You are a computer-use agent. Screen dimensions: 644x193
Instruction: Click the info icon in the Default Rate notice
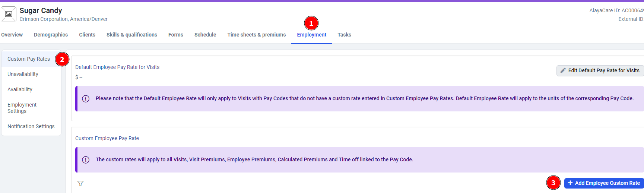point(86,99)
